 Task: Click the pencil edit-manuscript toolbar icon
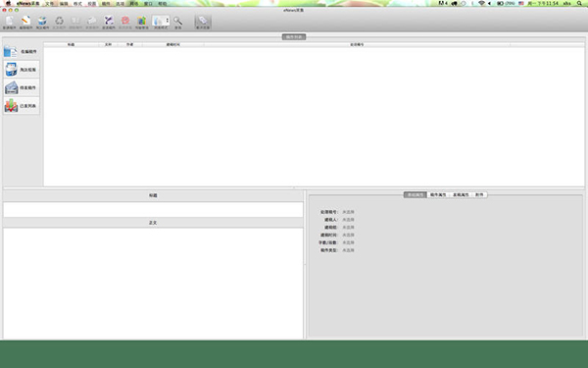click(25, 22)
